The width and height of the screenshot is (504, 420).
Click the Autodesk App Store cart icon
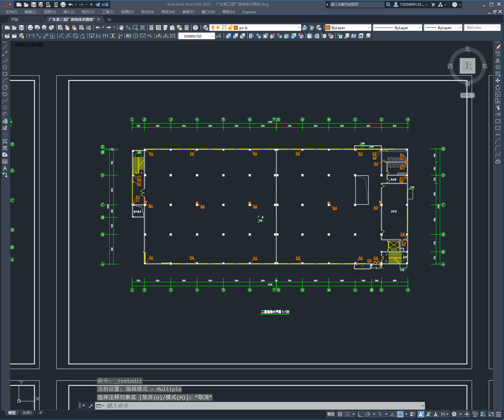pyautogui.click(x=433, y=4)
